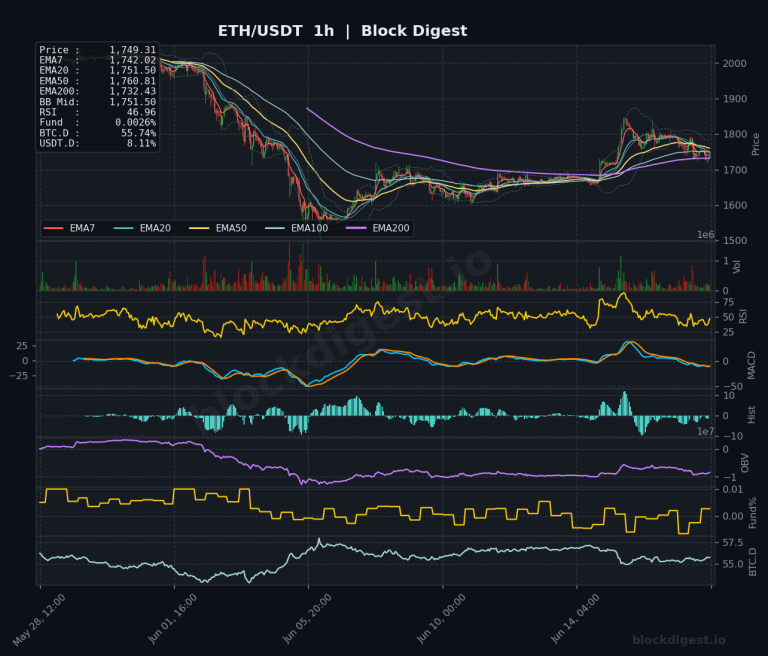The height and width of the screenshot is (656, 768).
Task: Click the BTC.D axis label
Action: click(753, 562)
